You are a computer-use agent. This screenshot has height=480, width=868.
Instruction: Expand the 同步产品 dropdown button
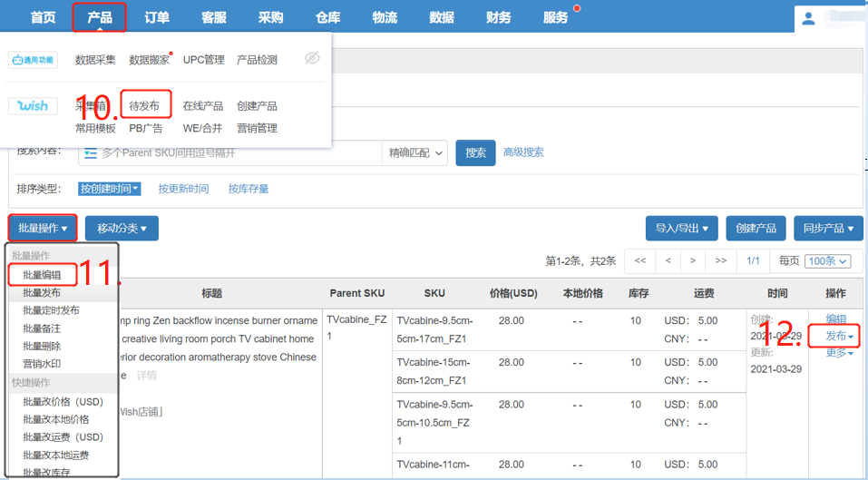828,228
